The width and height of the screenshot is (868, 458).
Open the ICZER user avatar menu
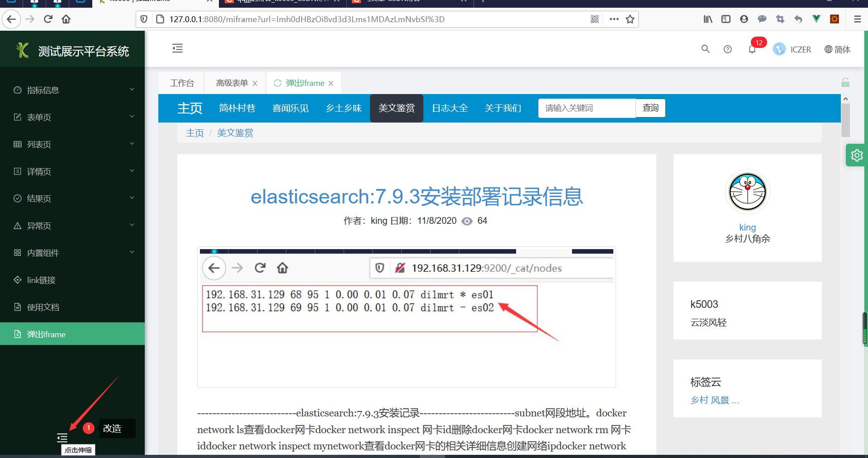tap(792, 49)
